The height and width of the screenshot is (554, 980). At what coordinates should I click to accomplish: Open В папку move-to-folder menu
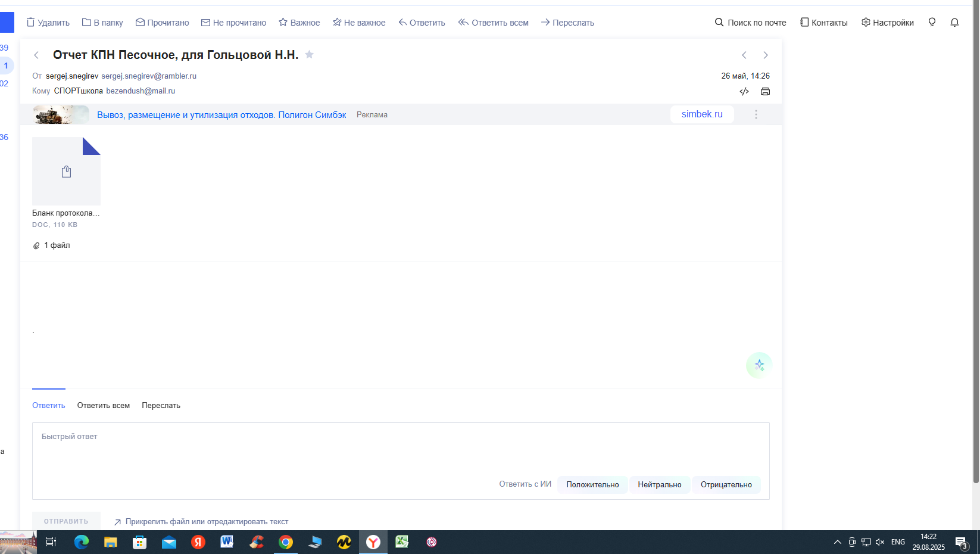102,23
